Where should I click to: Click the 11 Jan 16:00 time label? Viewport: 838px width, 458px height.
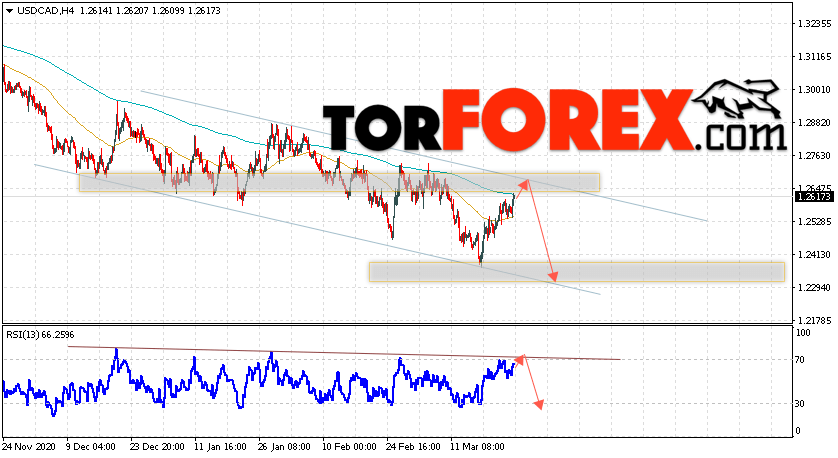(220, 447)
